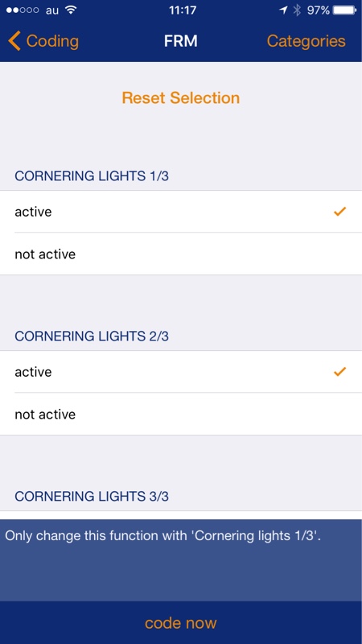Image resolution: width=362 pixels, height=644 pixels.
Task: Tap the back chevron icon beside Coding
Action: click(x=14, y=41)
